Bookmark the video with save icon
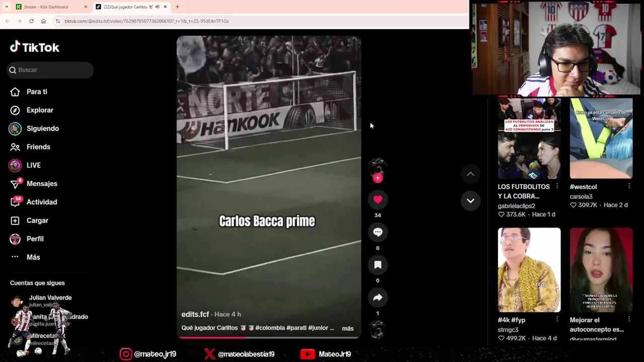The width and height of the screenshot is (644, 362). [378, 264]
